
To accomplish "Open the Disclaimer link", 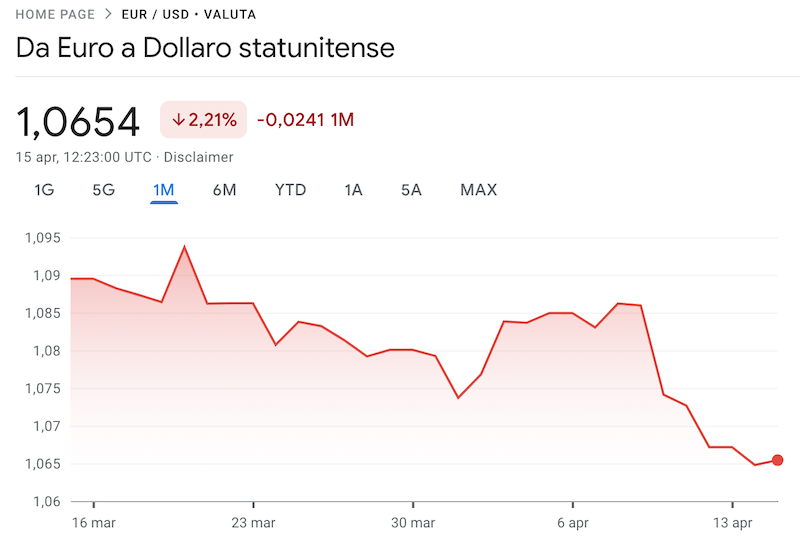I will pyautogui.click(x=198, y=157).
